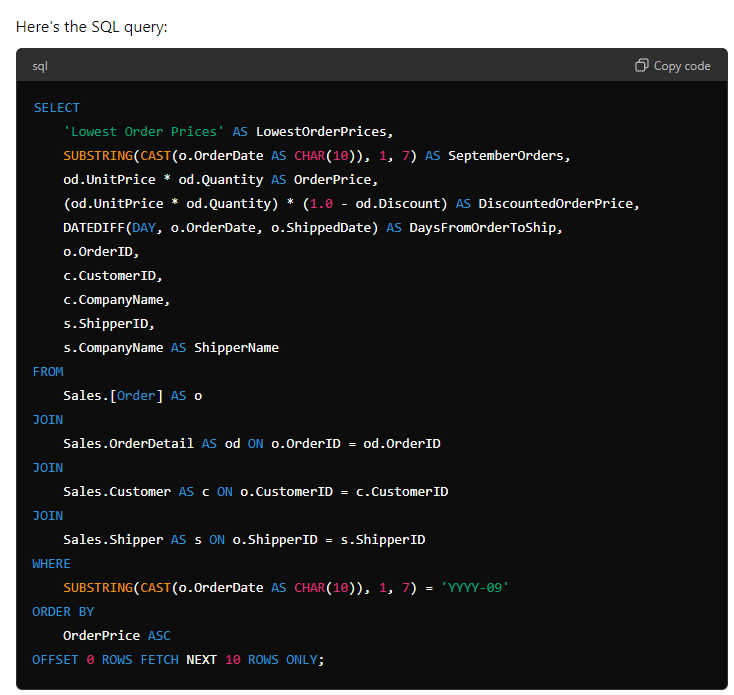The width and height of the screenshot is (734, 695).
Task: Click the SELECT keyword
Action: coord(57,108)
